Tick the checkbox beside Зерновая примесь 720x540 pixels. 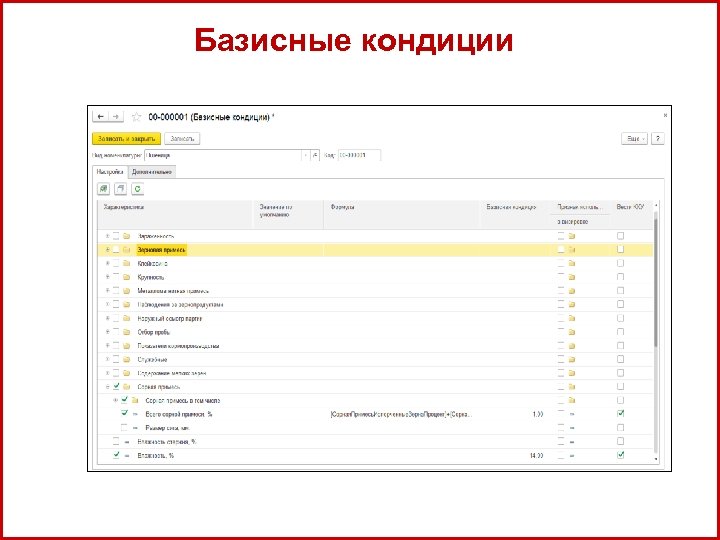coord(116,250)
